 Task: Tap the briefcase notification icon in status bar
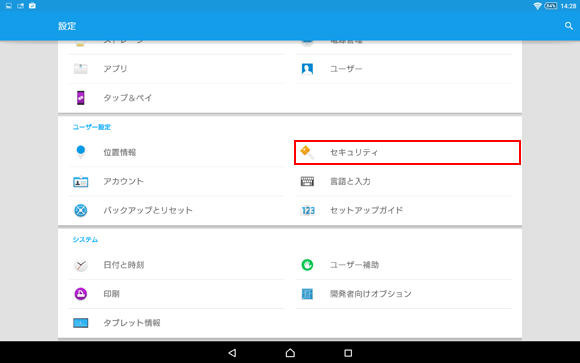(32, 6)
